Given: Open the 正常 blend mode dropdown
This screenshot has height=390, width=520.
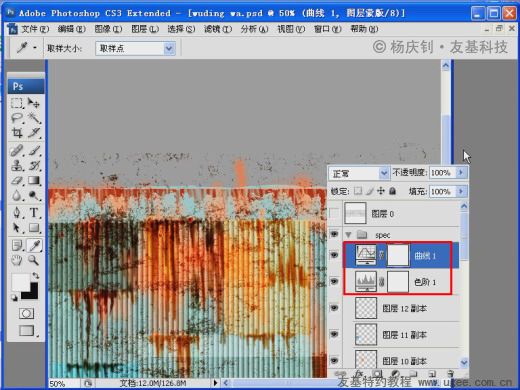Looking at the screenshot, I should 359,173.
